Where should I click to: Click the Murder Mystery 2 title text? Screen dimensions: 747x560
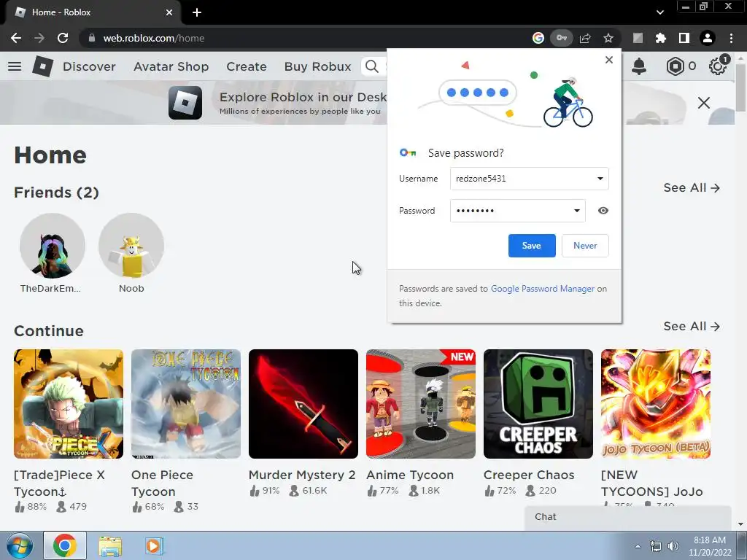point(302,475)
